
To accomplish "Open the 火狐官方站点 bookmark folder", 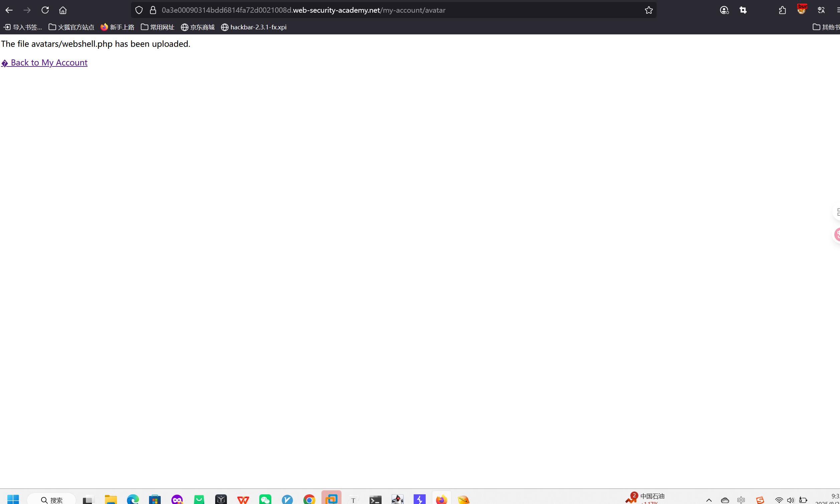I will (x=71, y=27).
